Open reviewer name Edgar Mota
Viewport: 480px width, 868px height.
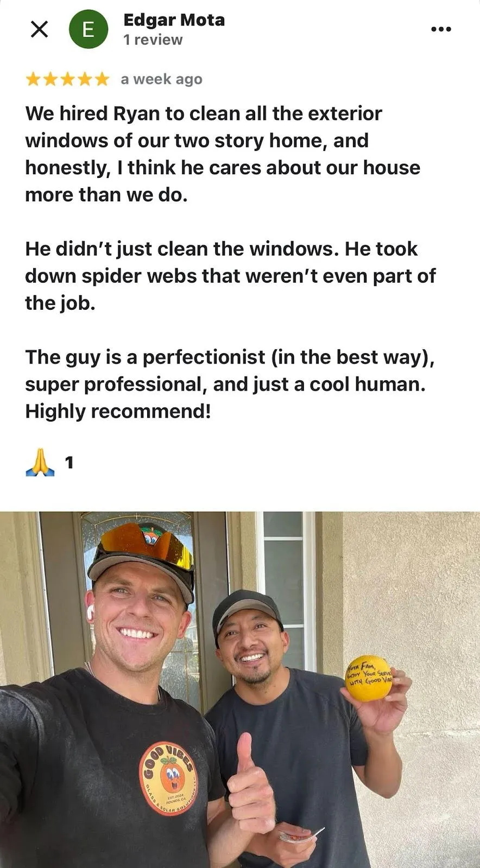click(174, 20)
